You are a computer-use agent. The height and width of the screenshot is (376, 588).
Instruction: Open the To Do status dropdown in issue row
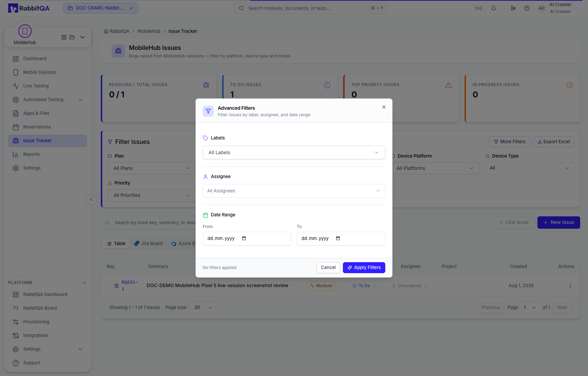pos(364,286)
